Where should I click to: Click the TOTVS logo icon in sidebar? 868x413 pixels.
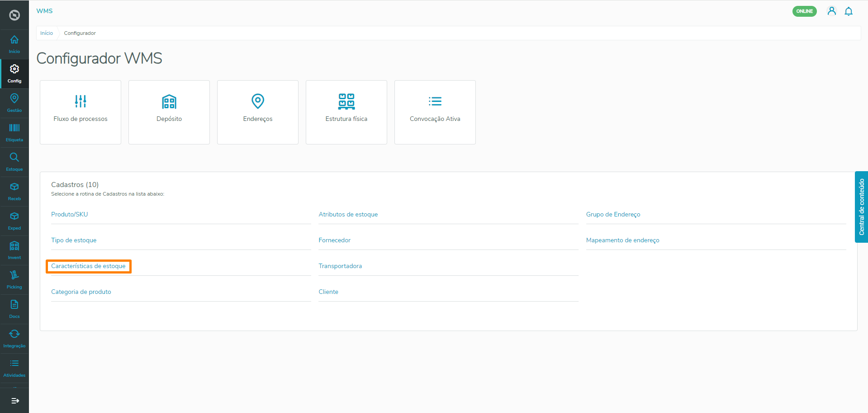(x=14, y=15)
